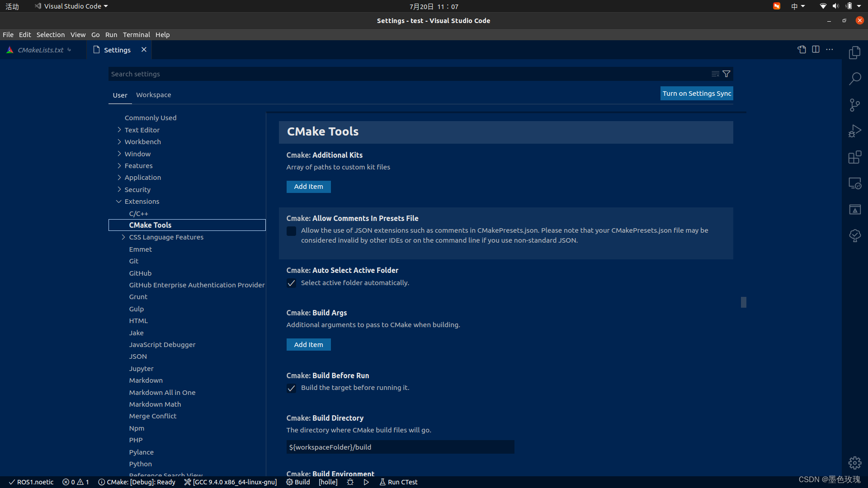The width and height of the screenshot is (868, 488).
Task: Split the editor with the split icon
Action: coord(816,49)
